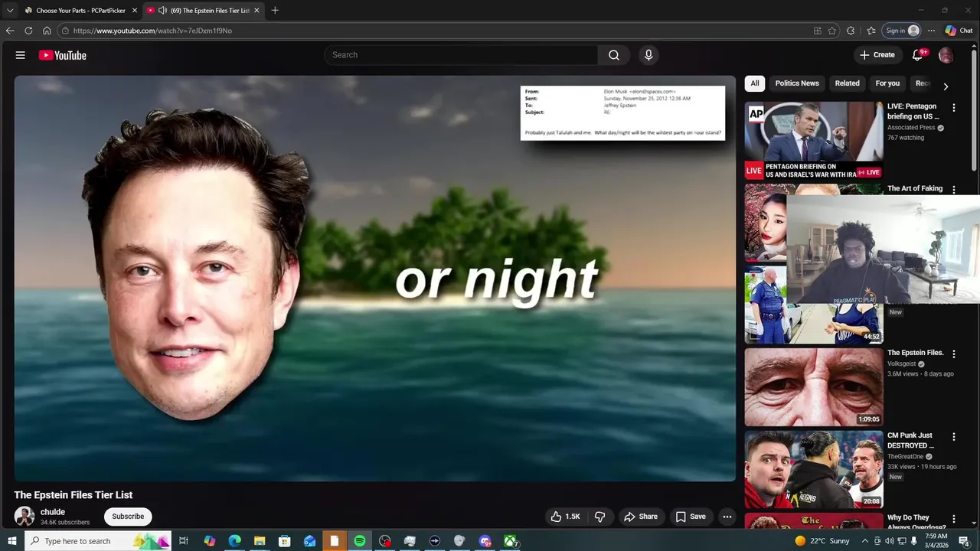Mute the YouTube tab audio icon

click(162, 11)
